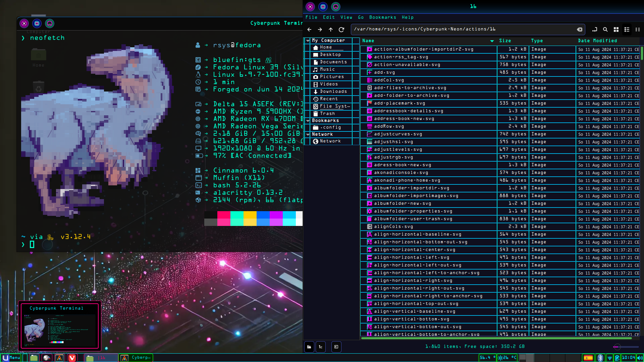Open the Cinnamon Menu button
The height and width of the screenshot is (362, 644).
click(11, 358)
